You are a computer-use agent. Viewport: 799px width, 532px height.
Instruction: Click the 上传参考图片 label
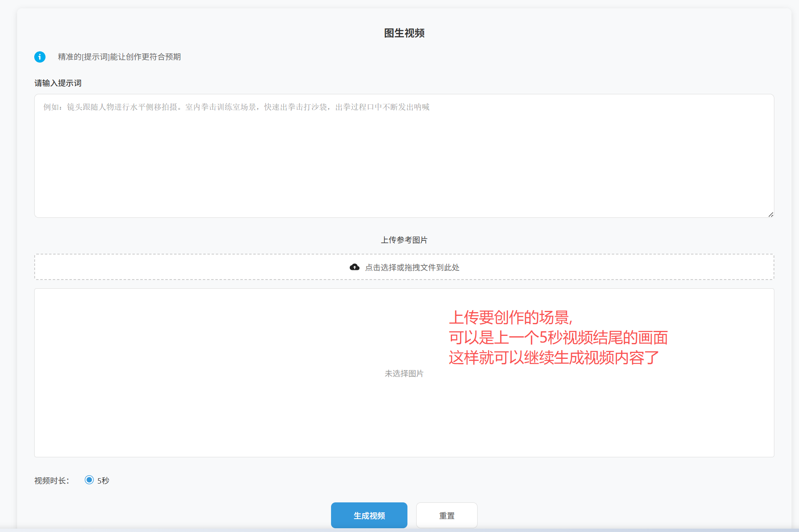(404, 240)
